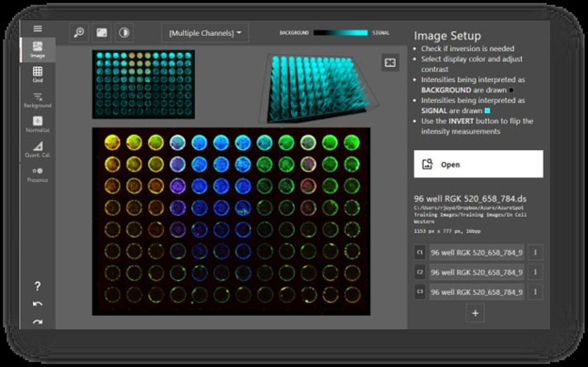Click the image display toolbar icon
This screenshot has height=367, width=588.
coord(102,33)
